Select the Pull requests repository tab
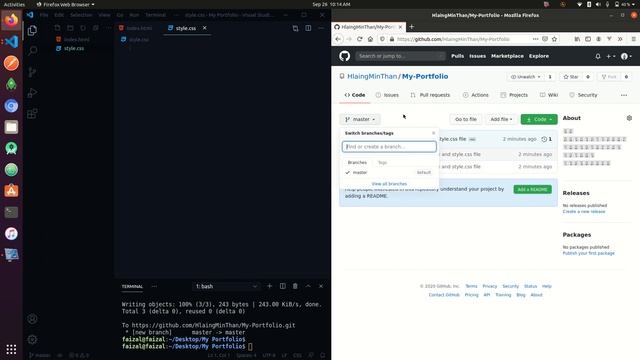This screenshot has height=360, width=640. pos(430,95)
